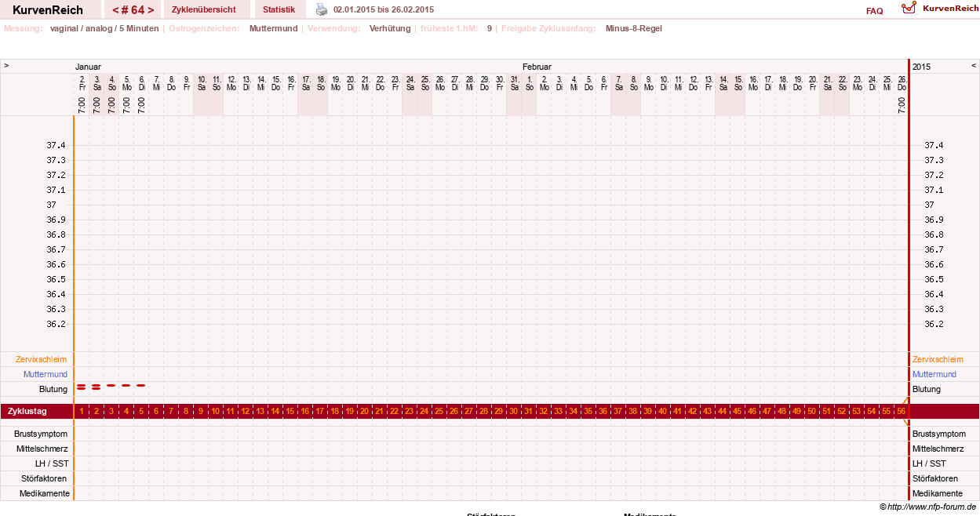This screenshot has width=980, height=516.
Task: Open the Zyklenübersicht tab
Action: (x=206, y=9)
